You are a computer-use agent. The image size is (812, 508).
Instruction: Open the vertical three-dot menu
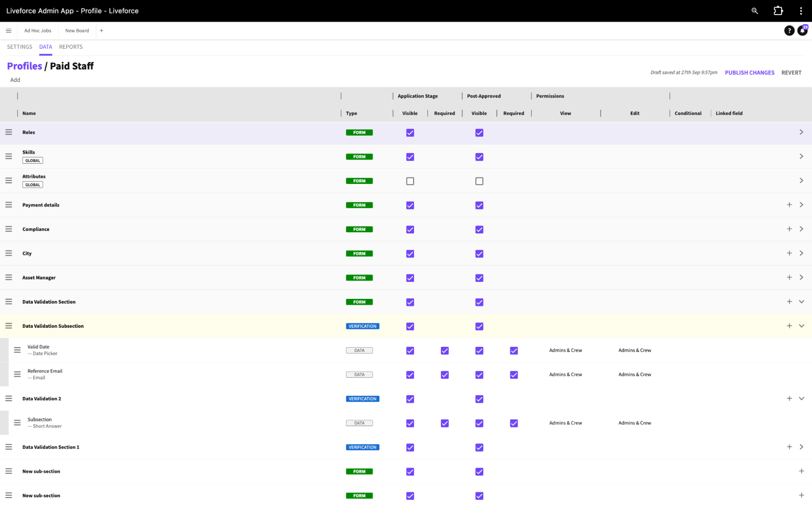click(801, 11)
